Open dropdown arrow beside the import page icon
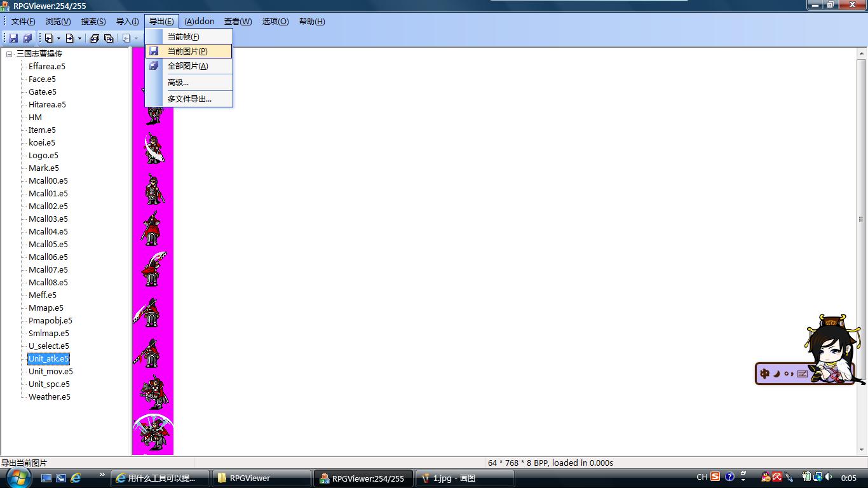The height and width of the screenshot is (488, 868). pos(58,38)
